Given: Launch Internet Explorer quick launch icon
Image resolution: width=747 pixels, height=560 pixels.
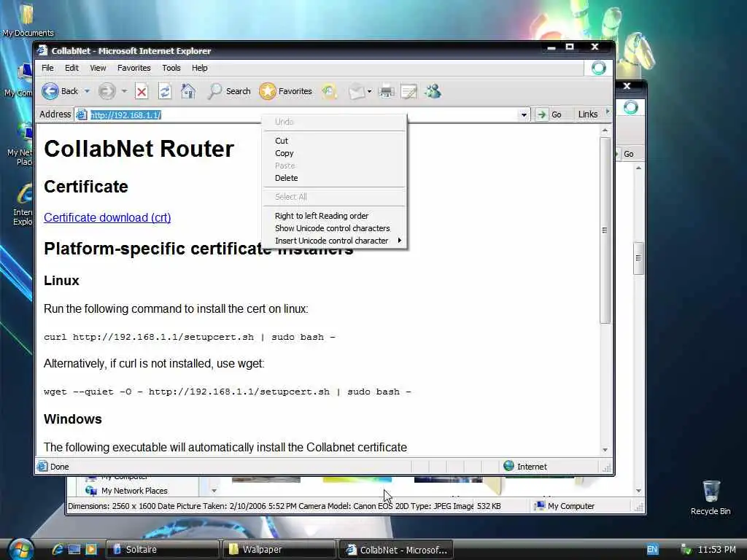Looking at the screenshot, I should tap(58, 550).
